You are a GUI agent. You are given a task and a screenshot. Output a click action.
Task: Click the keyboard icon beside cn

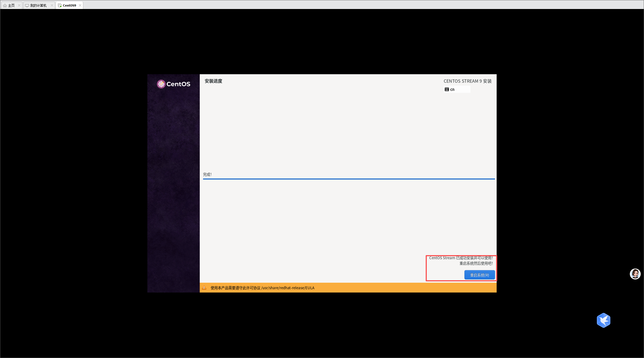[x=447, y=89]
